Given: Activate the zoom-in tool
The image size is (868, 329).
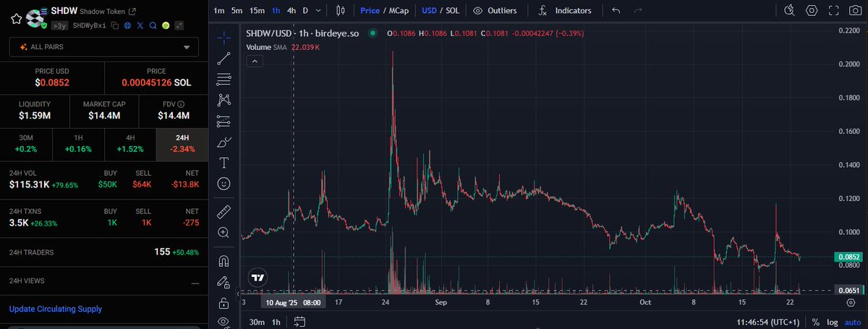Looking at the screenshot, I should (224, 232).
